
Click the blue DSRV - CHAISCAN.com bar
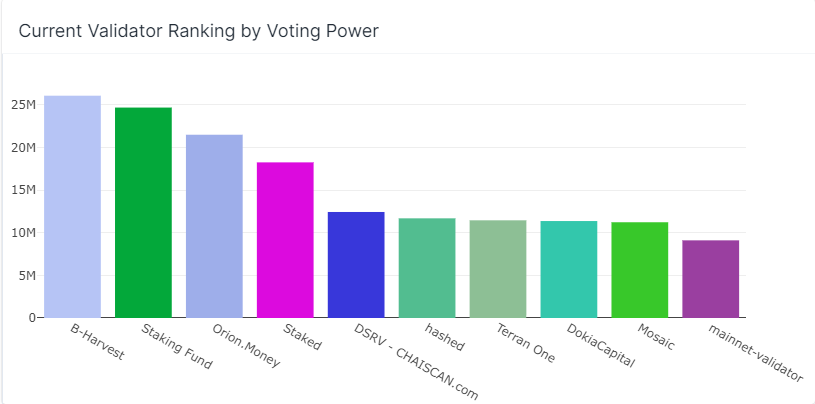tap(356, 265)
